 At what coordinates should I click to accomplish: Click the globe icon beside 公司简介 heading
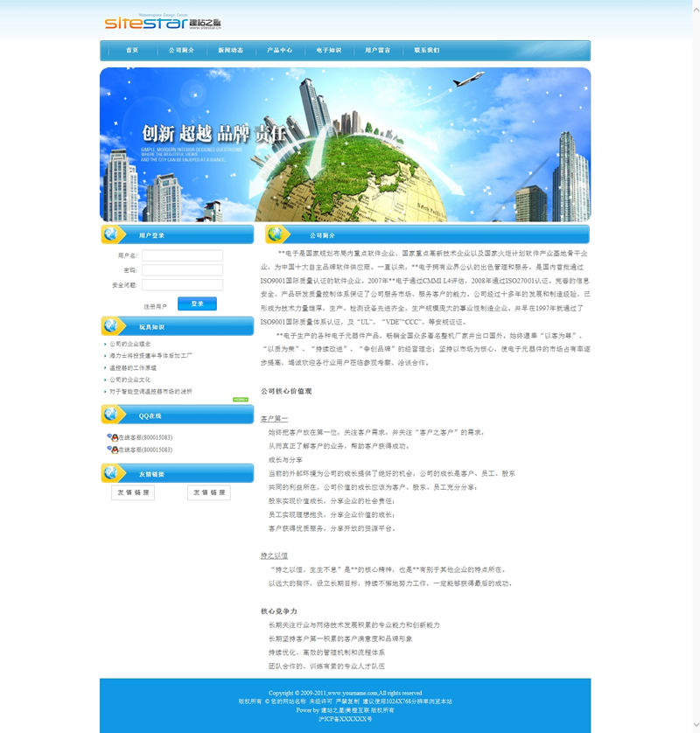point(278,234)
